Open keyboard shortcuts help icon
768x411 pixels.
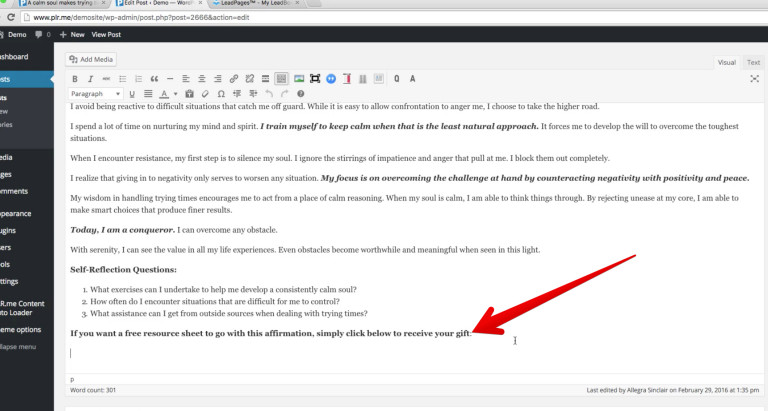click(x=300, y=94)
